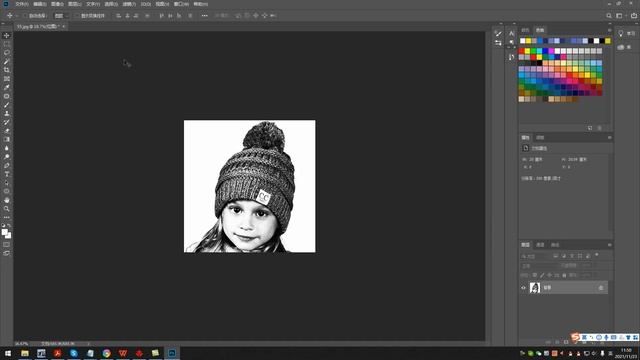This screenshot has height=360, width=640.
Task: Switch to the Color panel tab
Action: pos(525,30)
